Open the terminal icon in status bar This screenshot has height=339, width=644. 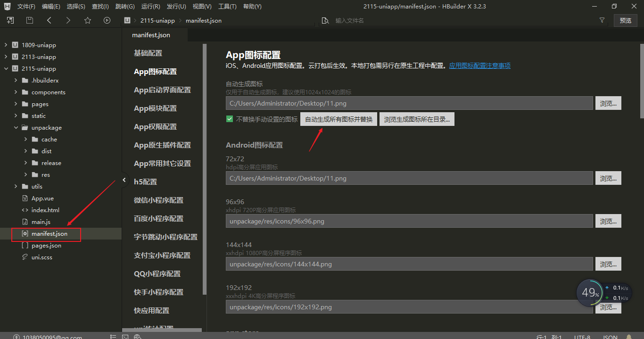125,337
